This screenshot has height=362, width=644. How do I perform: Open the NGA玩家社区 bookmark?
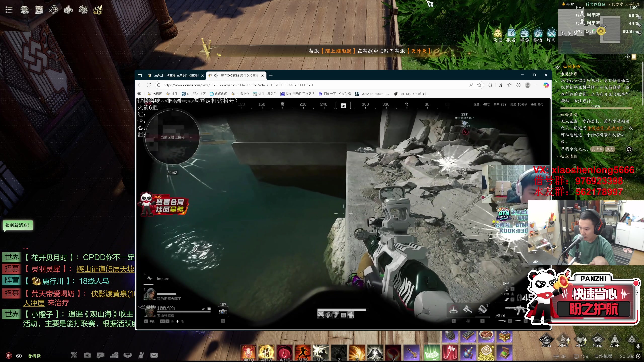click(194, 94)
